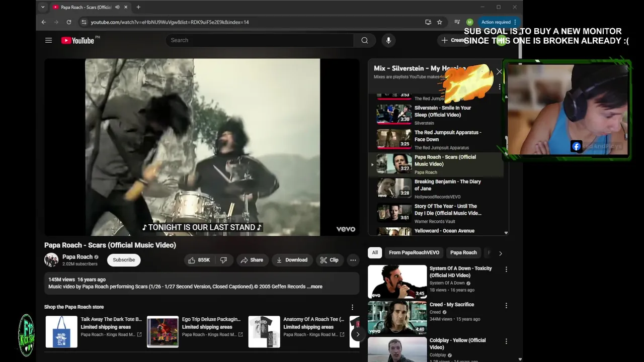Like the video with 855K likes
644x362 pixels.
(x=199, y=260)
